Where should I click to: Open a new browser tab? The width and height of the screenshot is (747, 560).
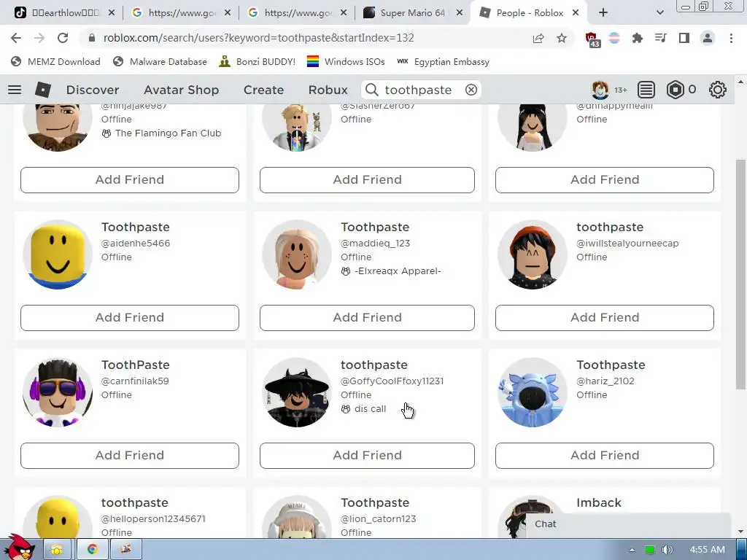(603, 13)
